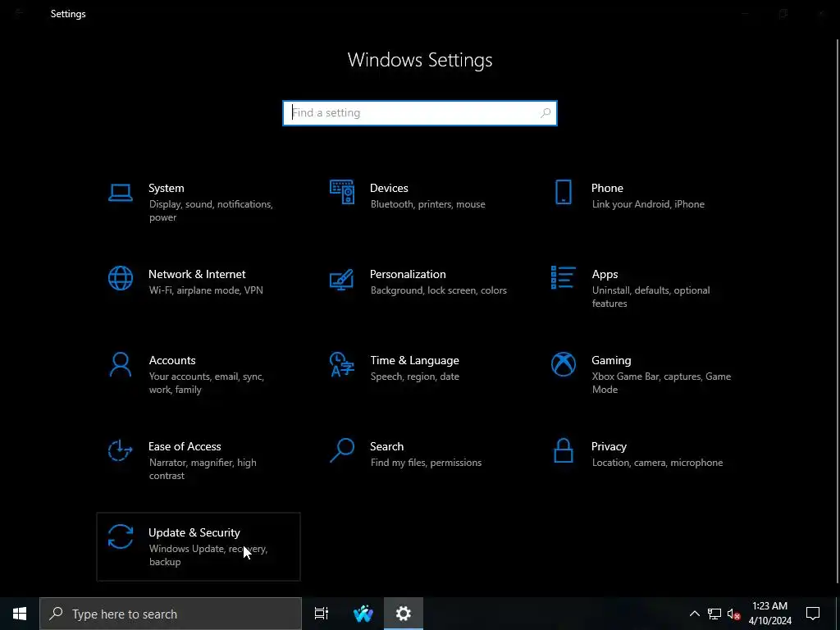Click the Update & Security heading
Viewport: 840px width, 630px height.
coord(194,533)
